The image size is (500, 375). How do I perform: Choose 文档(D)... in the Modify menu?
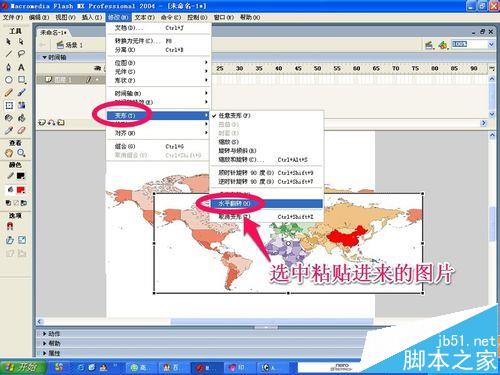[159, 28]
